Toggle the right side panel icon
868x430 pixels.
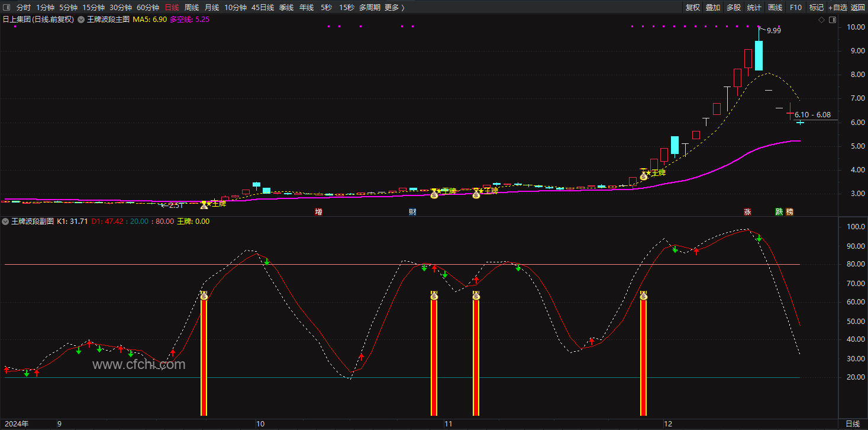coord(832,20)
